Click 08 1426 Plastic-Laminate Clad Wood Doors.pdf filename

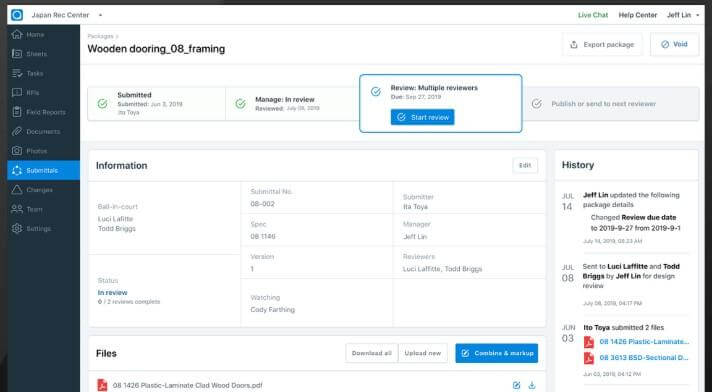point(188,385)
